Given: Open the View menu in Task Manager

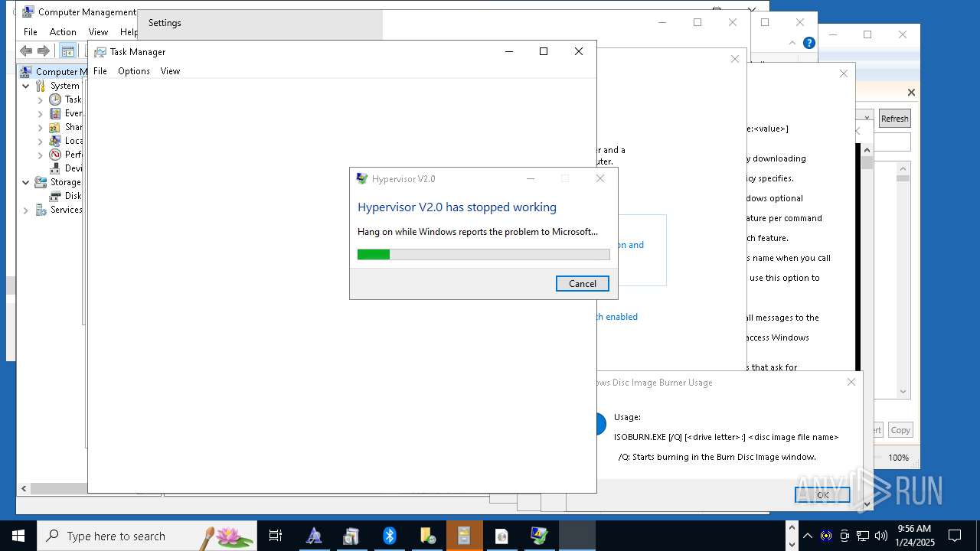Looking at the screenshot, I should 170,70.
